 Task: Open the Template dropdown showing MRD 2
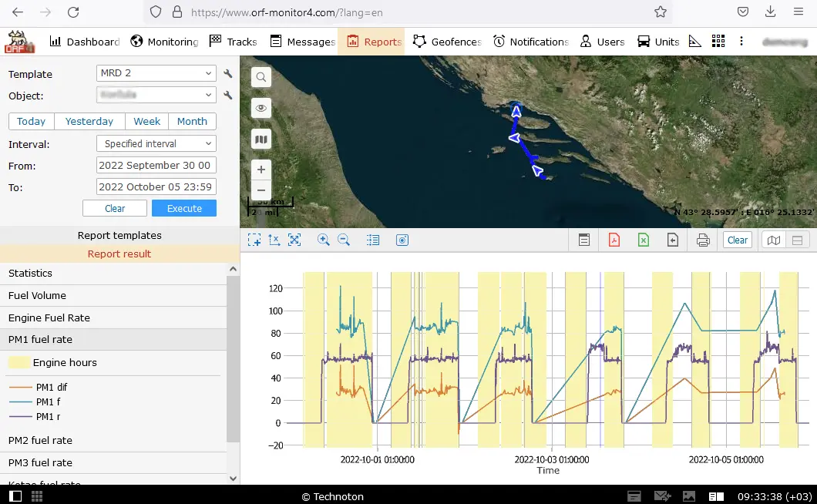pyautogui.click(x=156, y=73)
